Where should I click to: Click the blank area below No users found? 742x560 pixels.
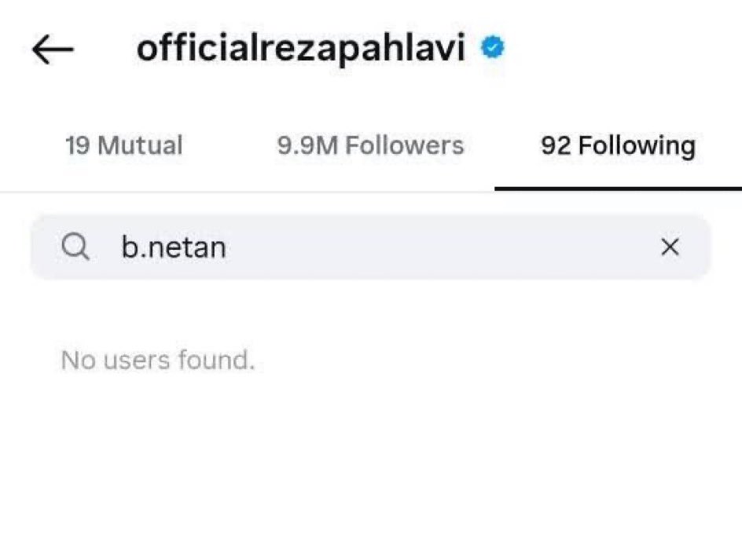click(x=370, y=468)
